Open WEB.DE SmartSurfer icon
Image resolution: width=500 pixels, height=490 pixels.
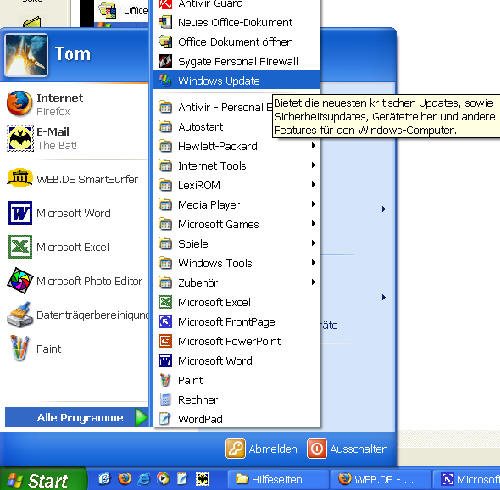19,178
